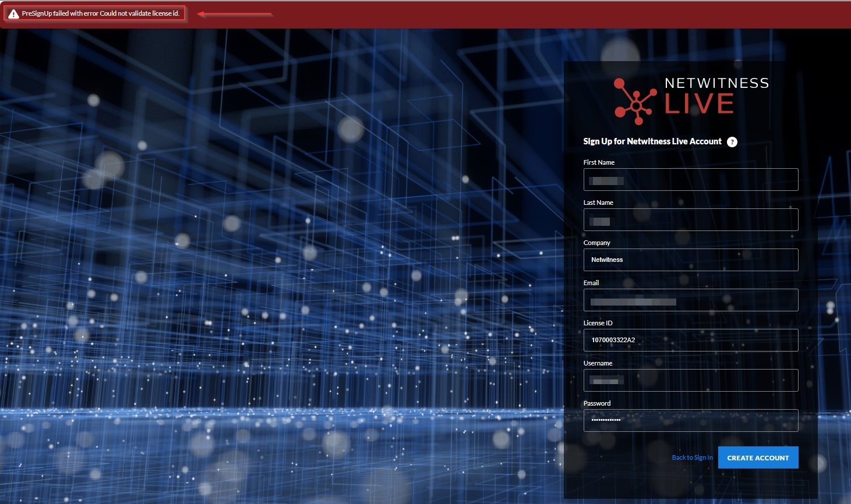Click the Email input box
This screenshot has width=851, height=504.
pos(690,300)
